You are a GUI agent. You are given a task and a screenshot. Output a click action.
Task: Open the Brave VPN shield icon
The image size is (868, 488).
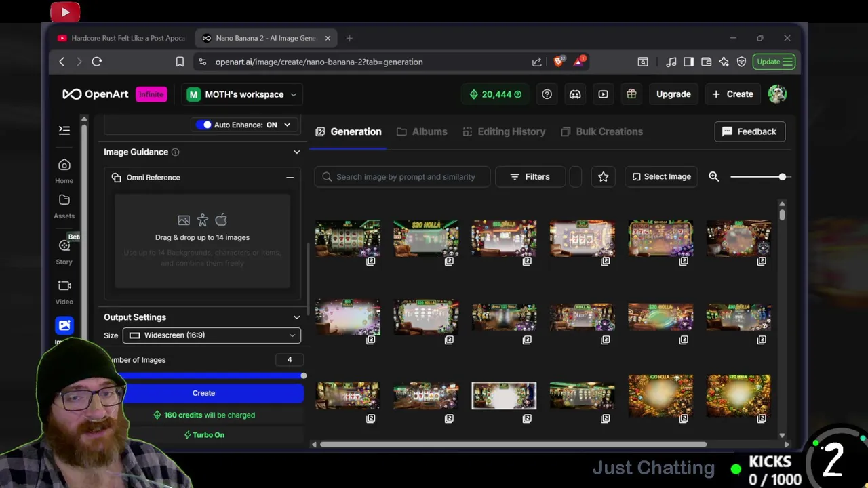pos(742,62)
